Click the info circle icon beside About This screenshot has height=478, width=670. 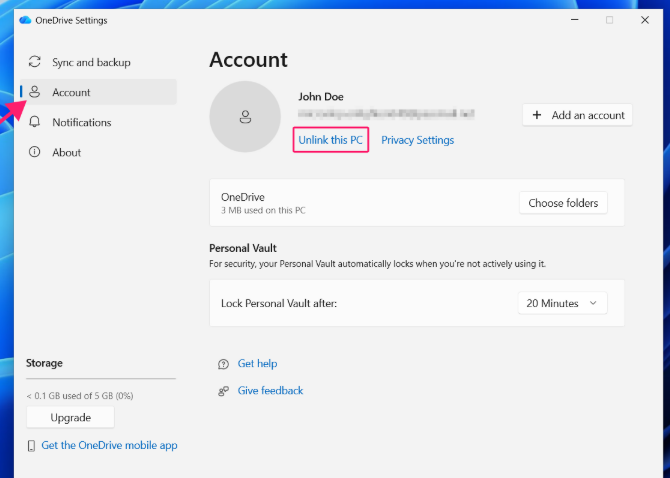coord(35,152)
